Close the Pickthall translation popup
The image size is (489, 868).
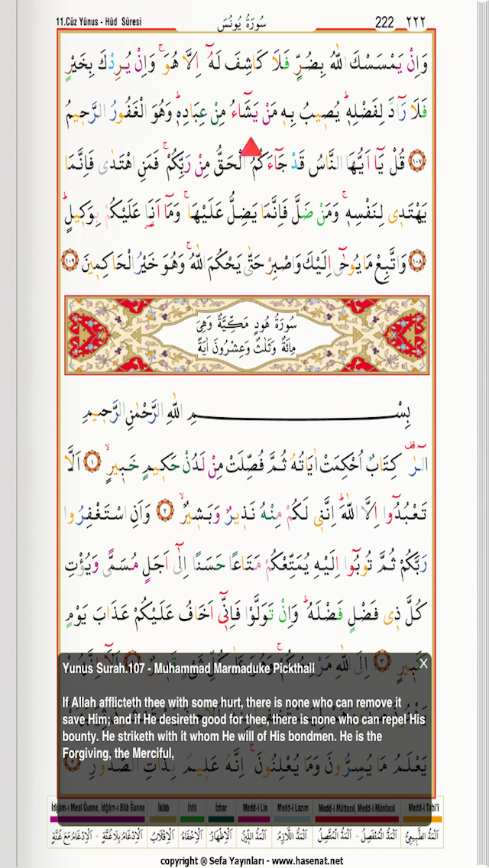423,664
